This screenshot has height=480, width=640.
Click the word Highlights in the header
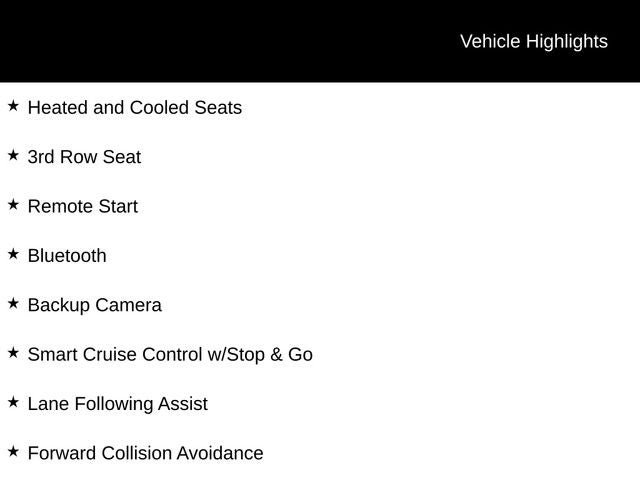coord(567,42)
